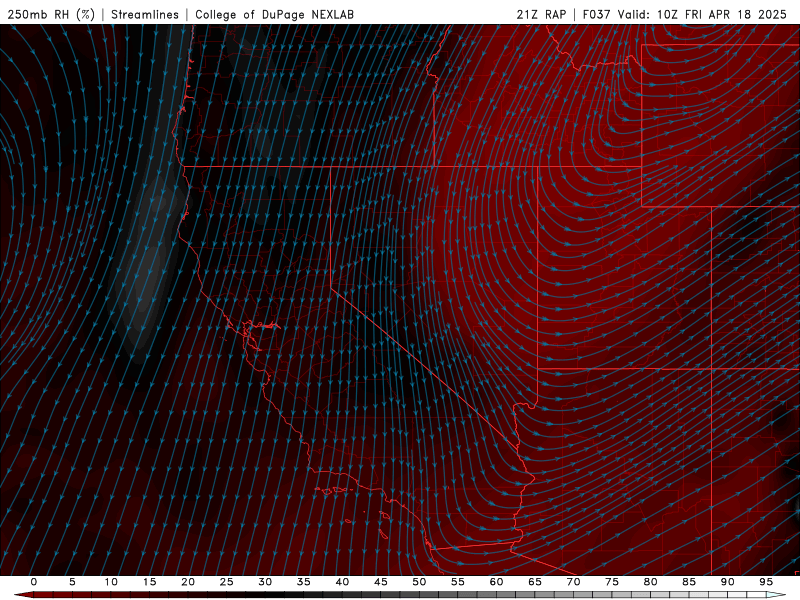
Task: Click the colorbar label '60'
Action: 496,582
